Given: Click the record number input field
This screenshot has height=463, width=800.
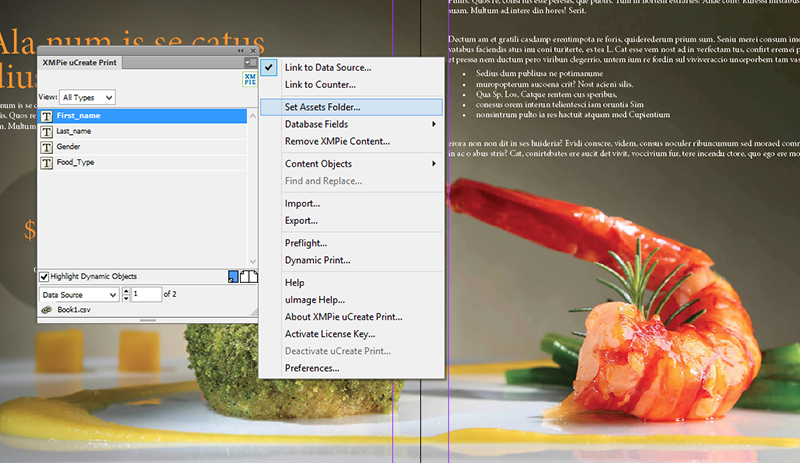Looking at the screenshot, I should coord(145,294).
